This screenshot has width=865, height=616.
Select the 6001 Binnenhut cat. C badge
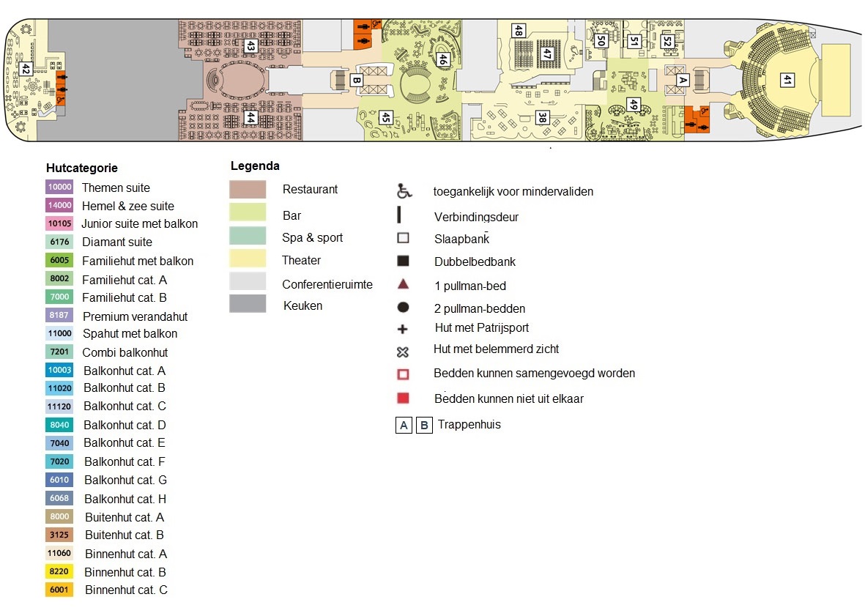point(60,590)
